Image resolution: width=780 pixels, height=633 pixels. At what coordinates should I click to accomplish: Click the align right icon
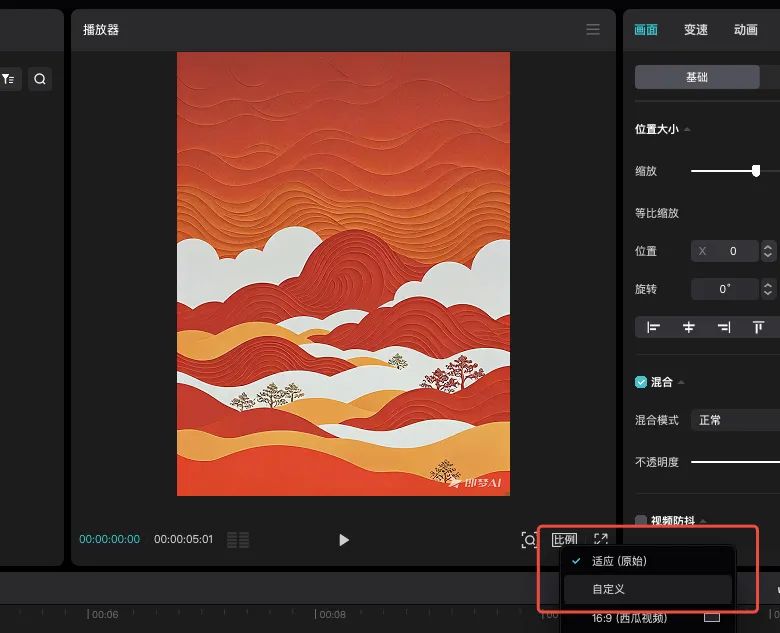[x=723, y=327]
